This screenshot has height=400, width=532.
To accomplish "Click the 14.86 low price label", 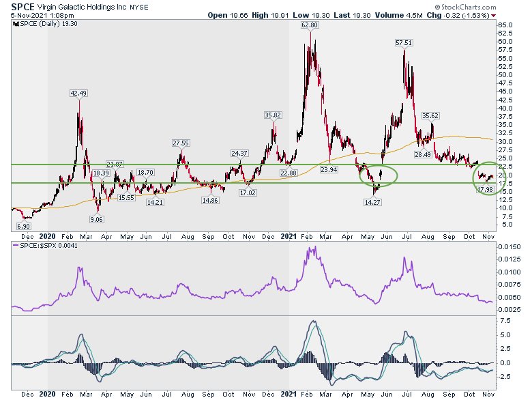I will [x=210, y=200].
